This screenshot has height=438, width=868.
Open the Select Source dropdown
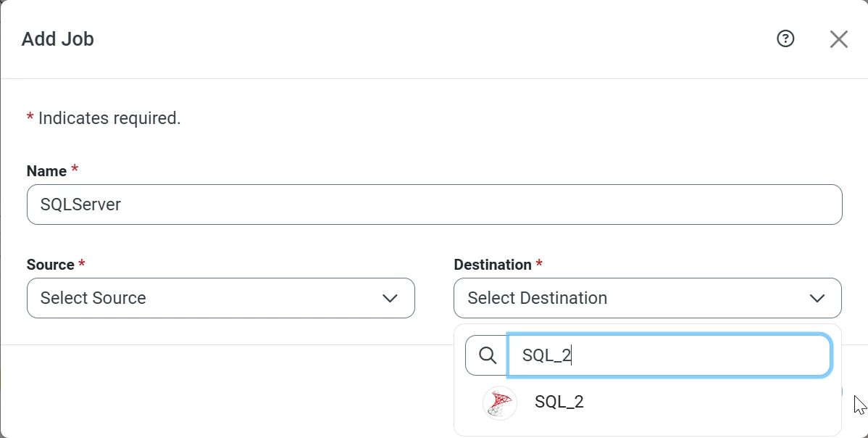(210, 298)
